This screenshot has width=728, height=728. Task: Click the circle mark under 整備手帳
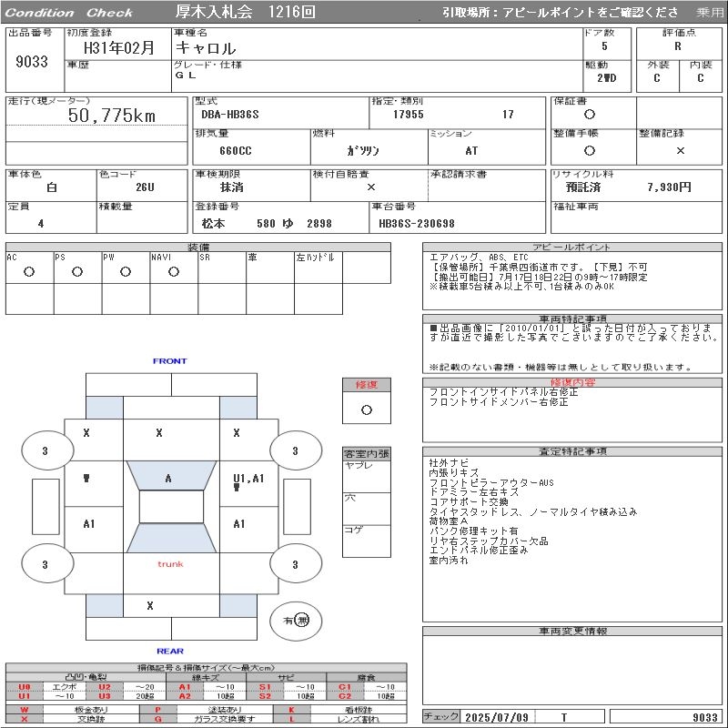[590, 150]
